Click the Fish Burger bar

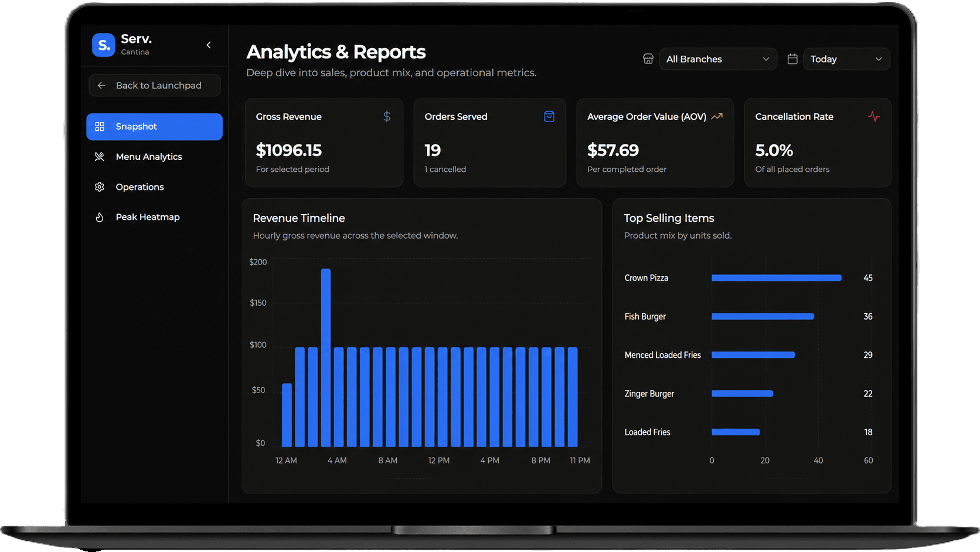point(763,316)
